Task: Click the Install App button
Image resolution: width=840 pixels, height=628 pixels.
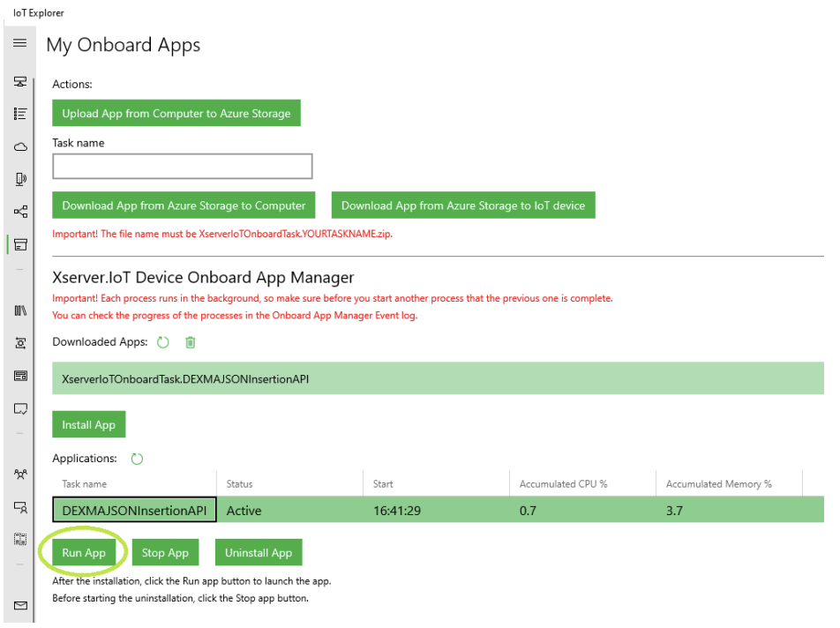Action: coord(89,424)
